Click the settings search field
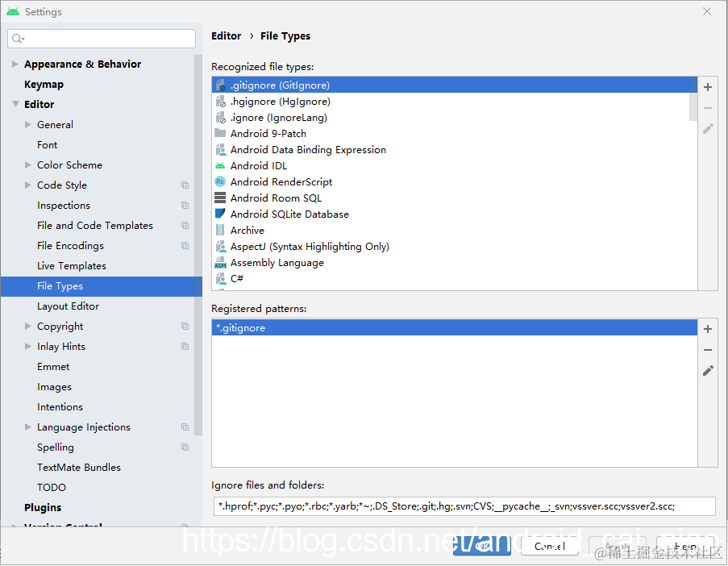 pyautogui.click(x=102, y=39)
